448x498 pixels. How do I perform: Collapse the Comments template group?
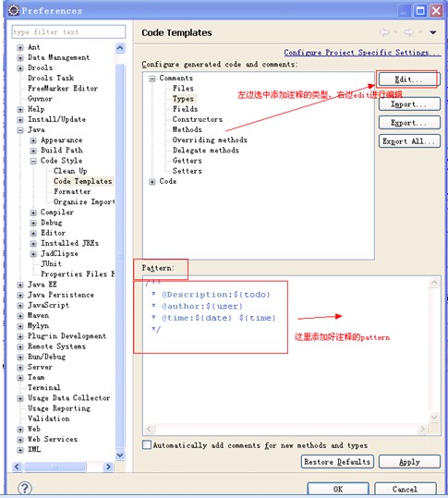(x=152, y=79)
